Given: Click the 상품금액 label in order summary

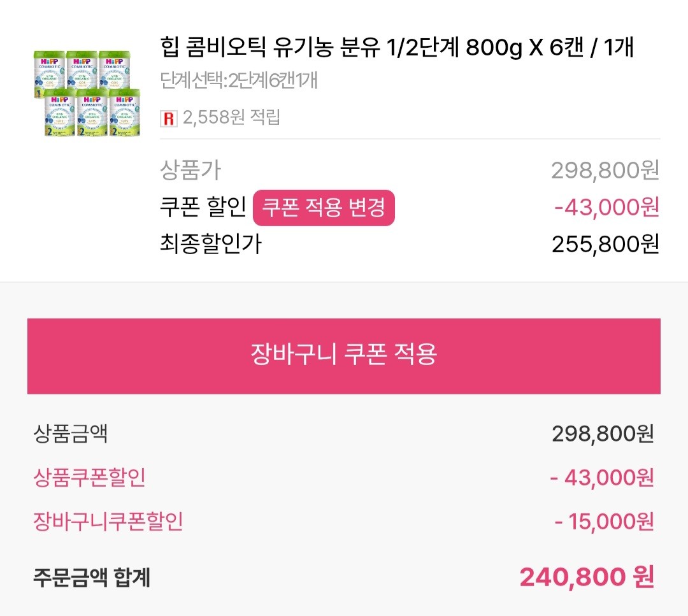Looking at the screenshot, I should coord(70,434).
